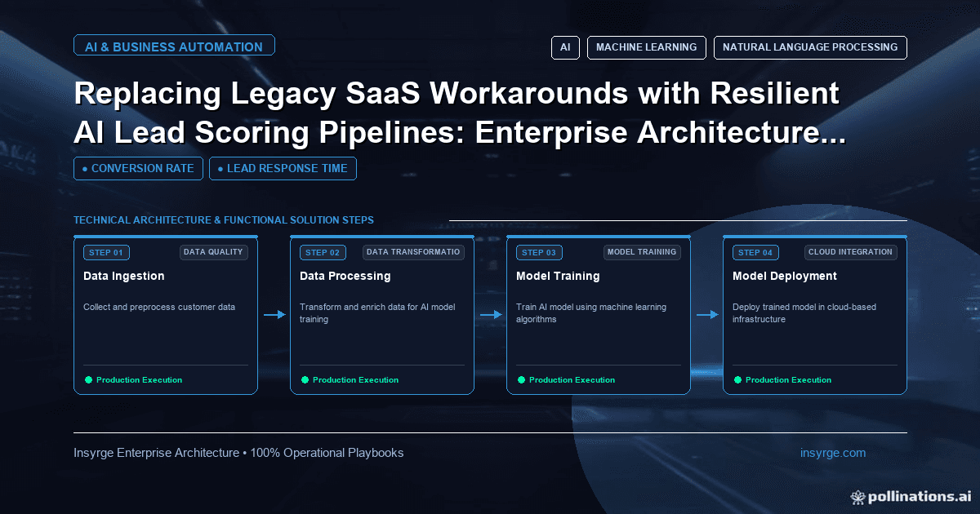The width and height of the screenshot is (980, 514).
Task: Click the Data Ingestion title
Action: click(124, 276)
